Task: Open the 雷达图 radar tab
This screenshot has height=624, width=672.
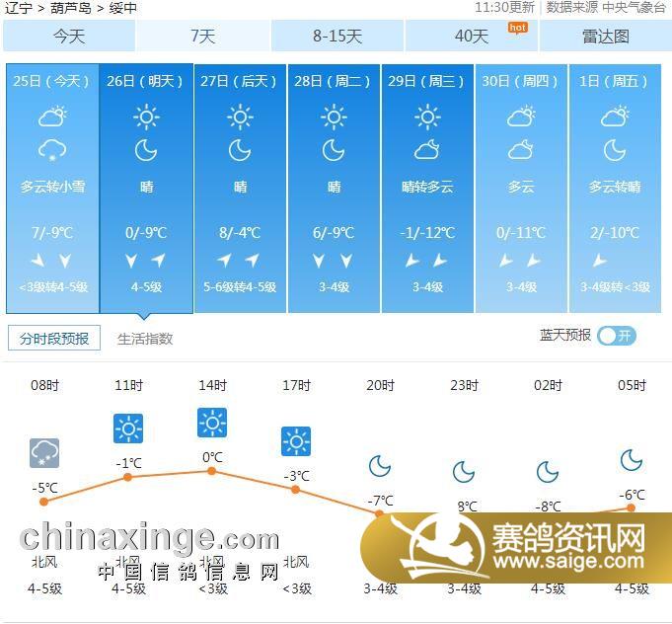Action: (x=606, y=36)
